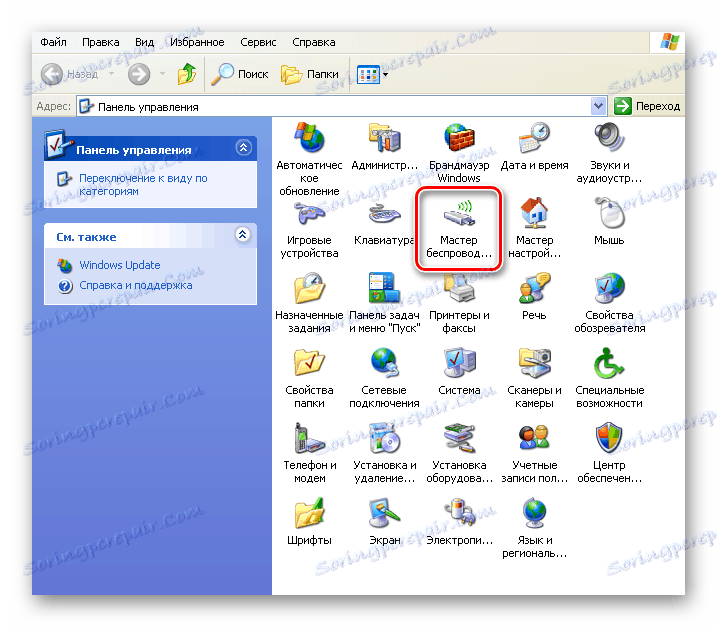Open the Экран display icon
The width and height of the screenshot is (717, 627).
click(385, 513)
